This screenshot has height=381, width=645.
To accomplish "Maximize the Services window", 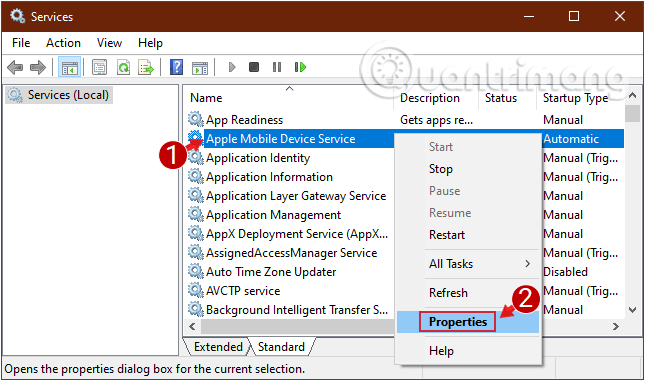I will click(574, 16).
